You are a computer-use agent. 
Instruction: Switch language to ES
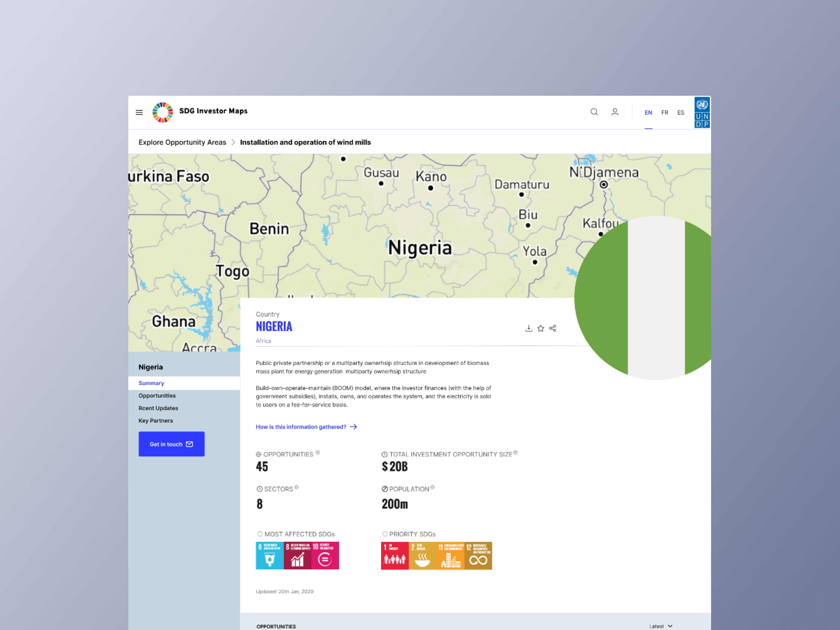(x=681, y=112)
